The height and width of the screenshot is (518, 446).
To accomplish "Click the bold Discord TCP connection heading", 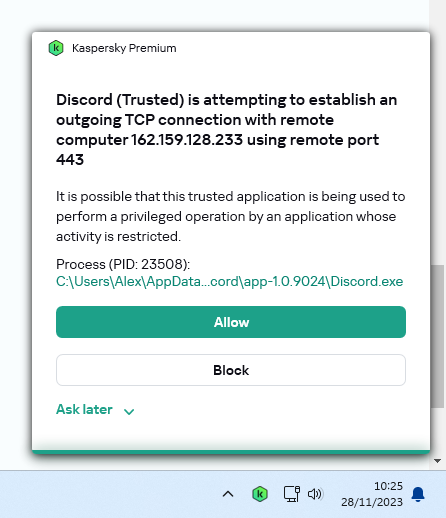I will (227, 130).
